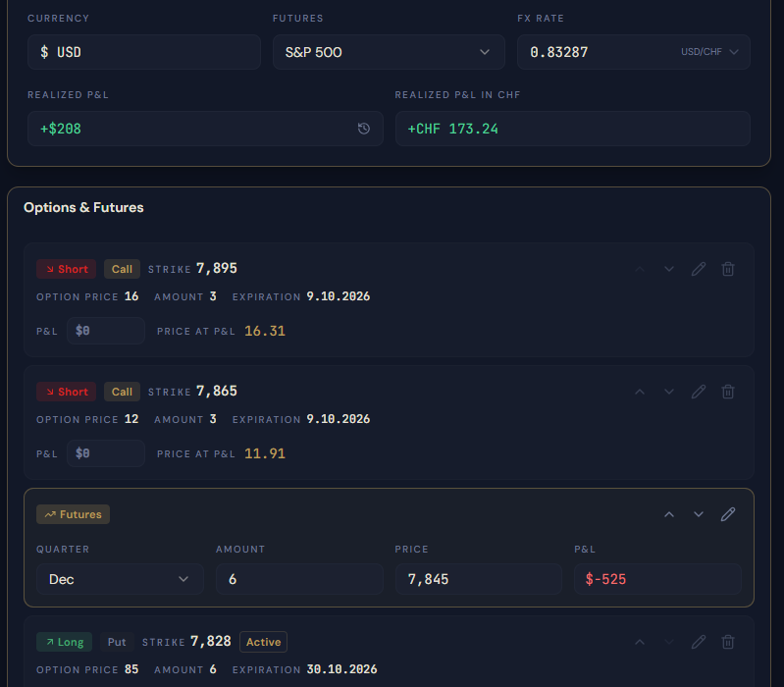Click the futures amount field showing 6
This screenshot has height=687, width=784.
coord(299,579)
